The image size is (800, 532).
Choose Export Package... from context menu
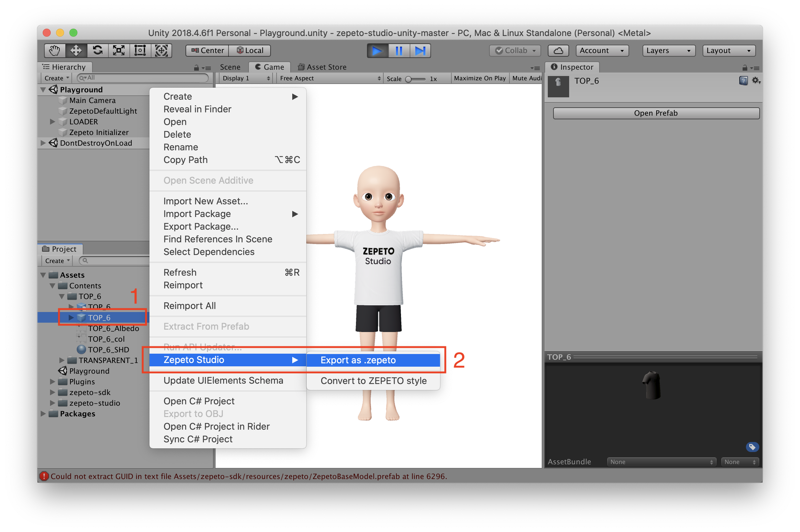tap(228, 227)
